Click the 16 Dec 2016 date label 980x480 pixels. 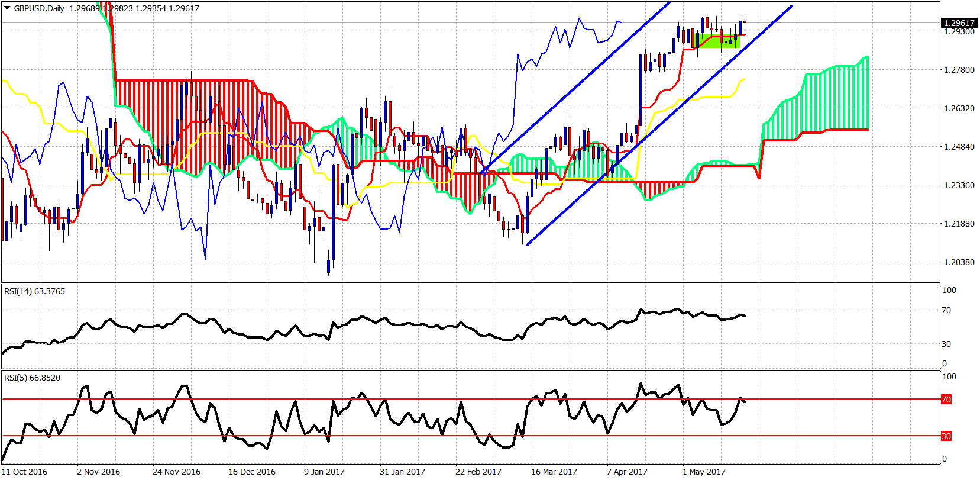(252, 472)
